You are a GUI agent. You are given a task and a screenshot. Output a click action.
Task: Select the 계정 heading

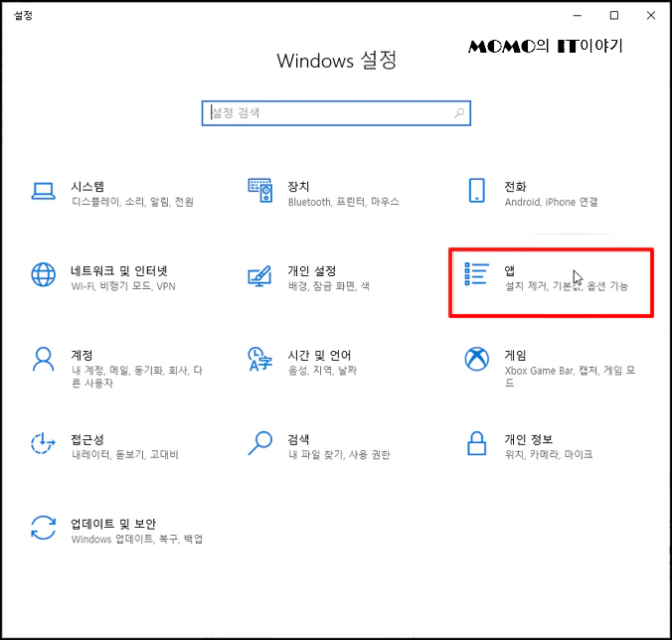point(82,355)
